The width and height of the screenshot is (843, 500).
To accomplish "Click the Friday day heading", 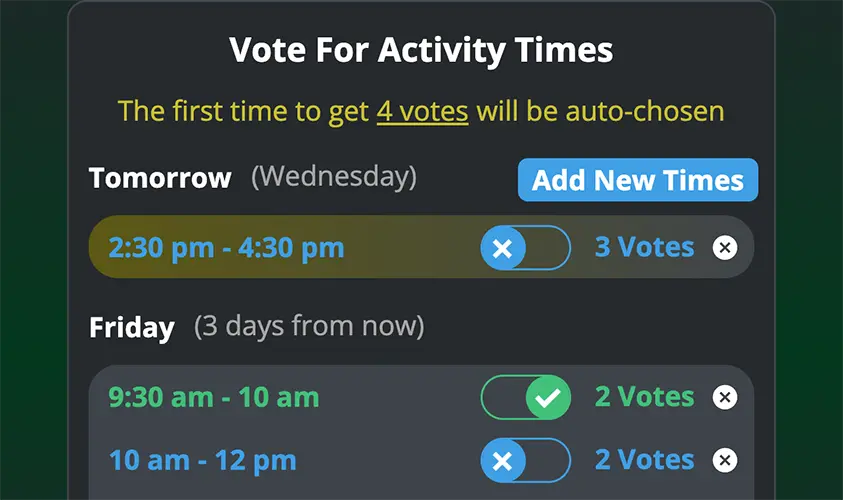I will click(132, 327).
